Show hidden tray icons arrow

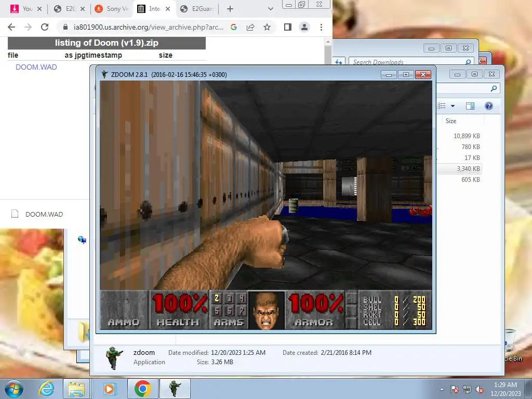pyautogui.click(x=442, y=389)
